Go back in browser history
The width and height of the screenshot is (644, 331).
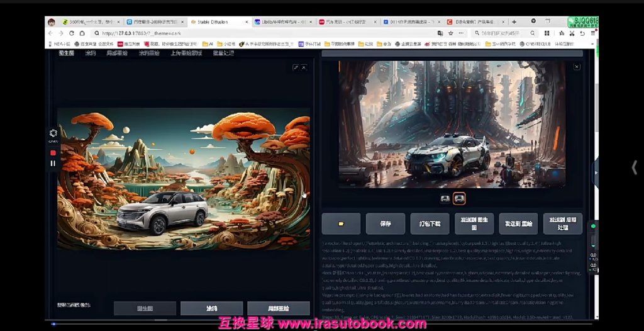50,33
